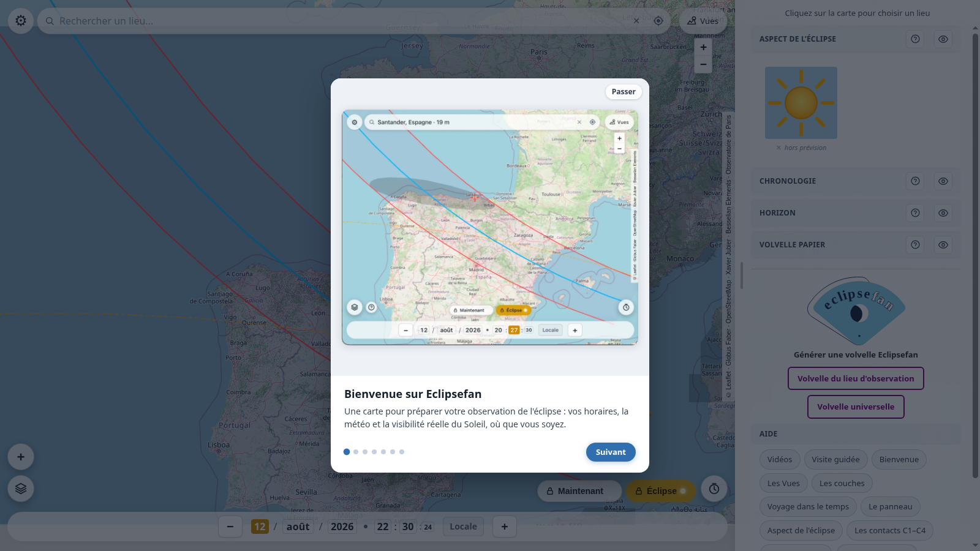Screen dimensions: 980x551
Task: Select the year field 2026
Action: tap(342, 527)
